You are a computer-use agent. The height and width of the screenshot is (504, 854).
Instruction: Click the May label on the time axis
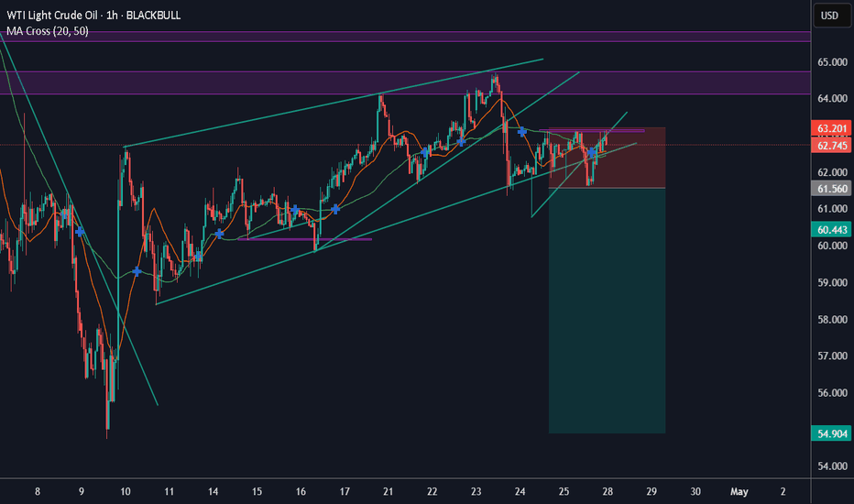(x=739, y=491)
